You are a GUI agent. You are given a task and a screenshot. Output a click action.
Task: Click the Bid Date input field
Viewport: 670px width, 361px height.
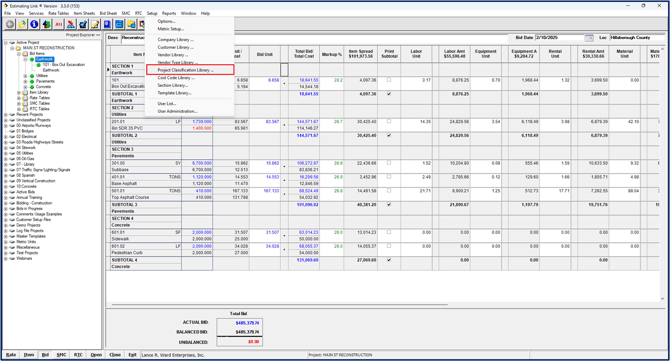click(560, 38)
